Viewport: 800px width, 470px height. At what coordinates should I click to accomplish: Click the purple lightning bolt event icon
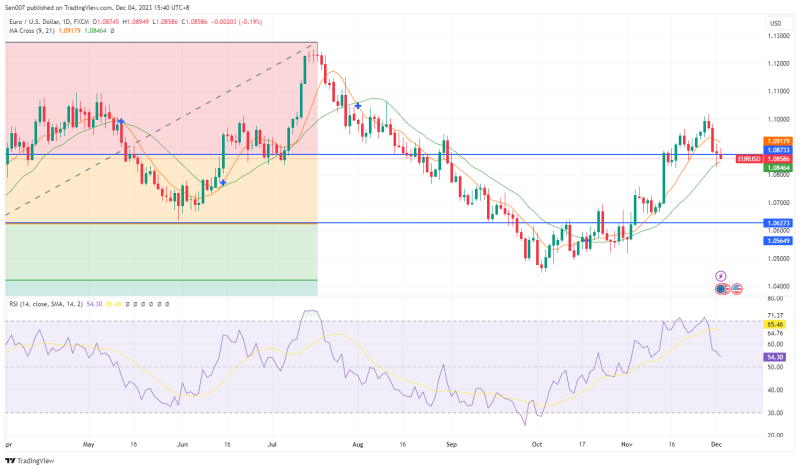coord(720,275)
